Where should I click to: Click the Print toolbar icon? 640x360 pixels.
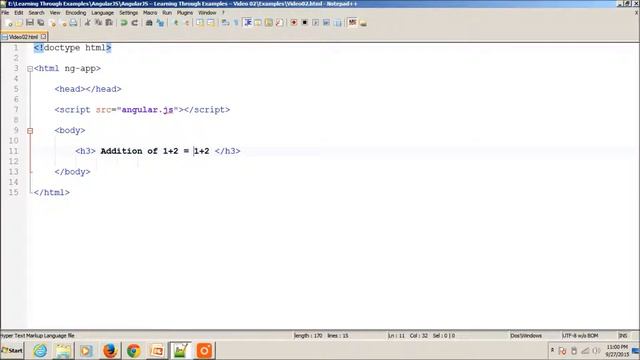pos(73,23)
